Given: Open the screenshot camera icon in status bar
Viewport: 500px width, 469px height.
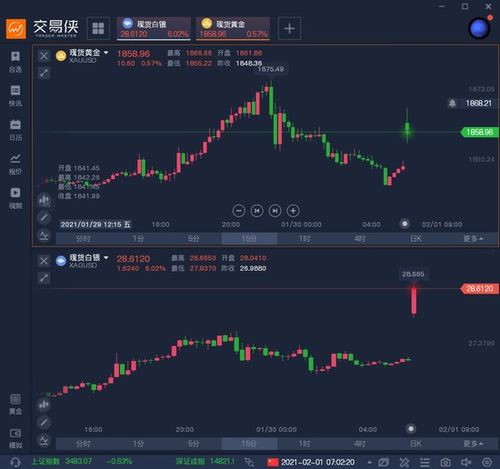Looking at the screenshot, I should click(x=445, y=462).
